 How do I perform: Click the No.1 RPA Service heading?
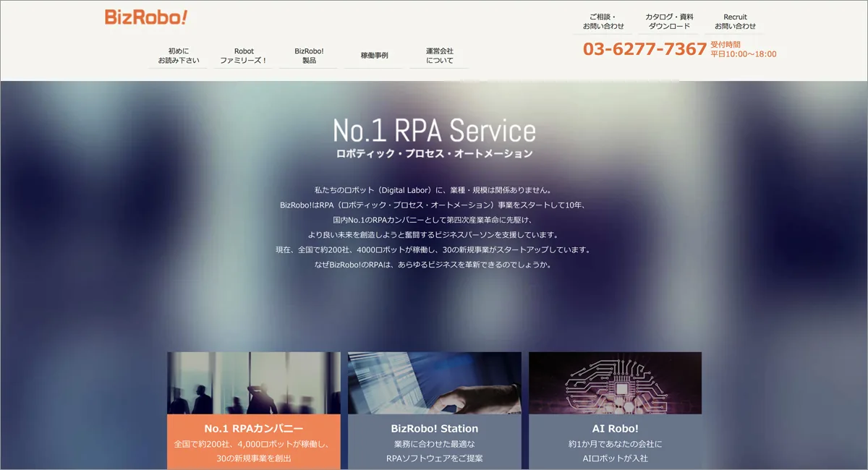(x=434, y=130)
